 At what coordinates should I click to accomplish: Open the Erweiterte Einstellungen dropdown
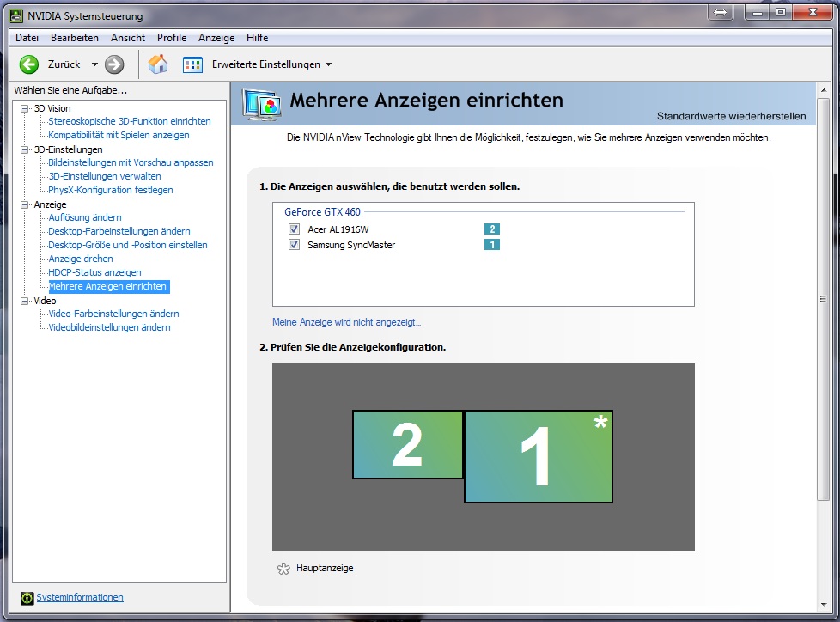329,64
